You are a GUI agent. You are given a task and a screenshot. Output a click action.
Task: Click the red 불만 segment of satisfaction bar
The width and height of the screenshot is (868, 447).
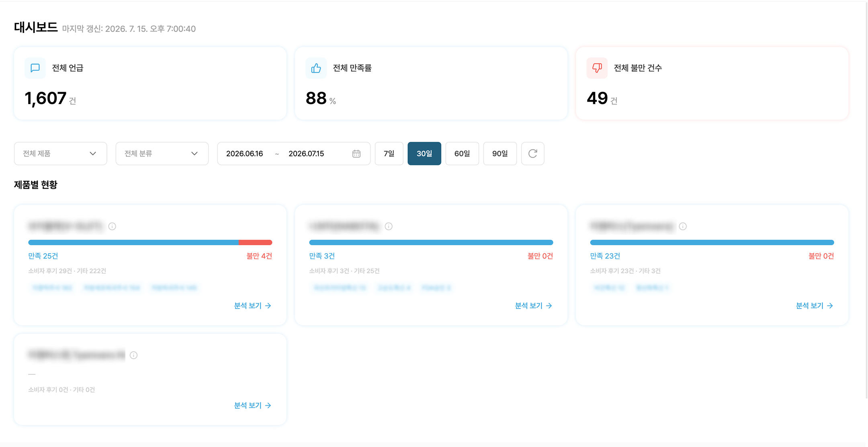pyautogui.click(x=255, y=242)
